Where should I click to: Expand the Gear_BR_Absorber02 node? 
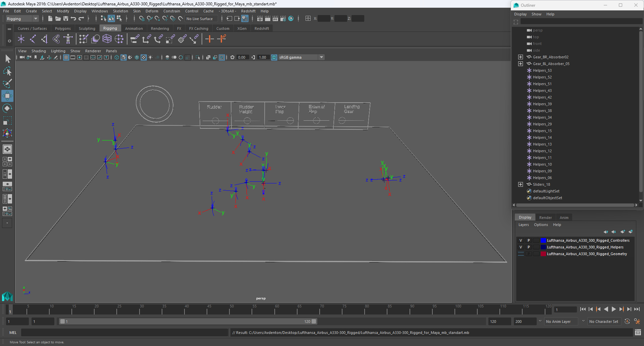[520, 57]
